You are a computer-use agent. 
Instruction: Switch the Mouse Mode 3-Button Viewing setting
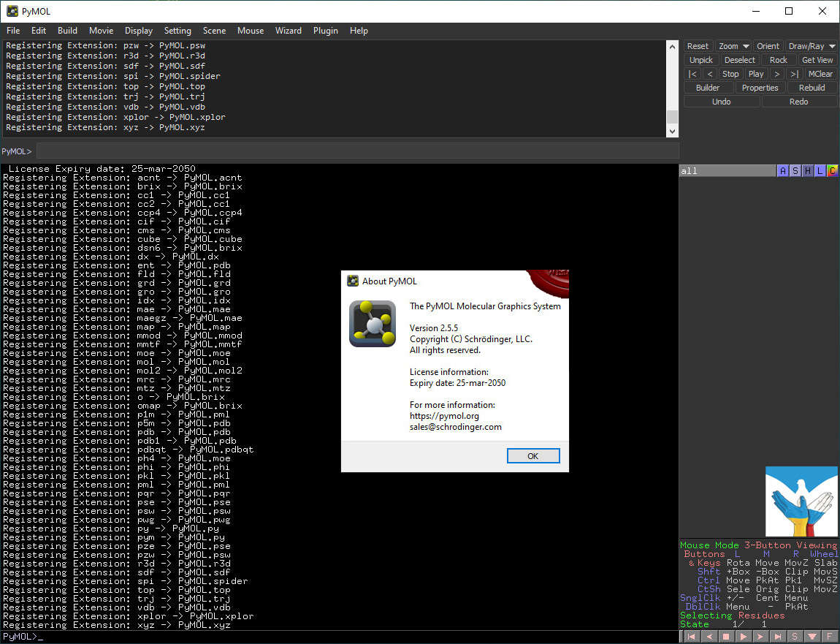coord(758,545)
